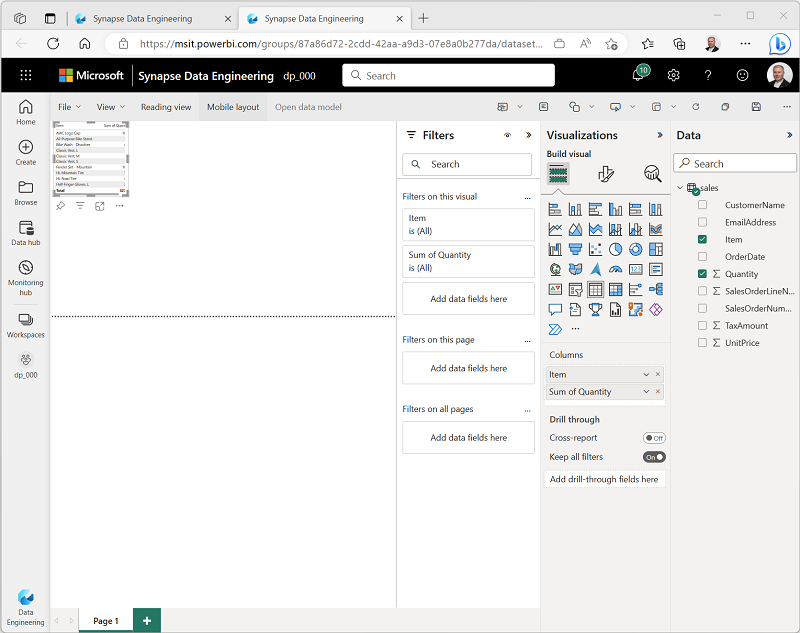Check the TaxAmount field
The image size is (800, 633).
(x=703, y=325)
